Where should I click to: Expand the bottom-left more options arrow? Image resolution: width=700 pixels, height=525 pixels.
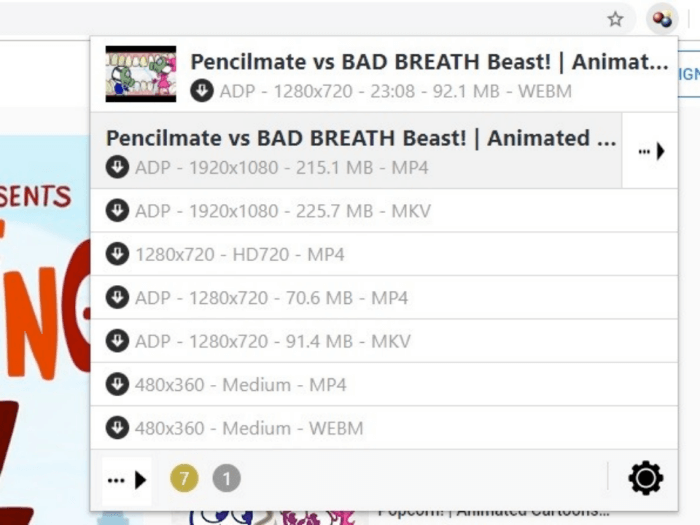(x=127, y=480)
